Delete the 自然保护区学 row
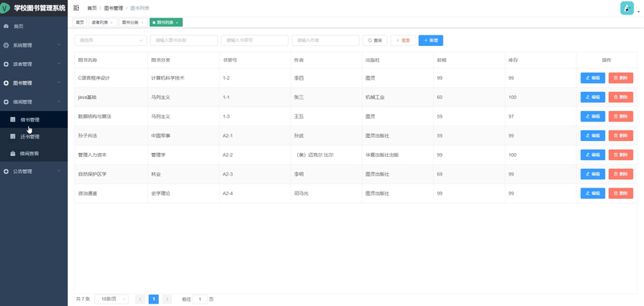This screenshot has height=306, width=644. pyautogui.click(x=621, y=174)
